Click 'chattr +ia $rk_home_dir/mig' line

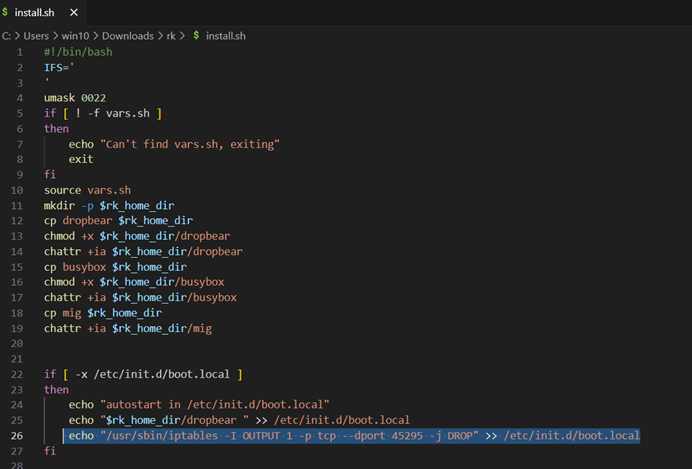128,328
